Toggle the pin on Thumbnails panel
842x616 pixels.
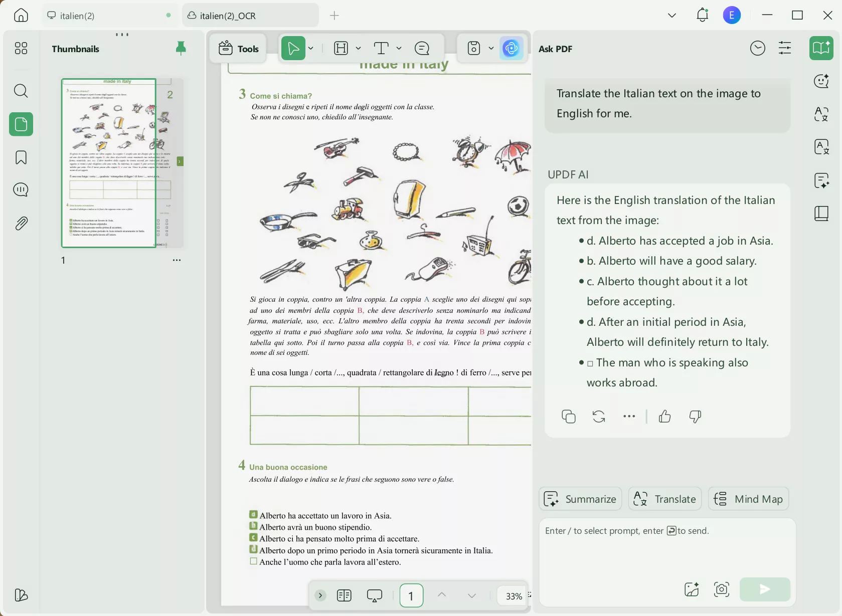(181, 48)
